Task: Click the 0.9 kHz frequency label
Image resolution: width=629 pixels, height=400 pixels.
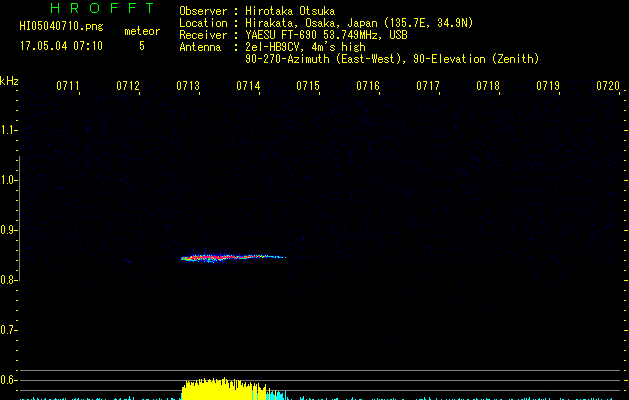Action: pyautogui.click(x=8, y=230)
